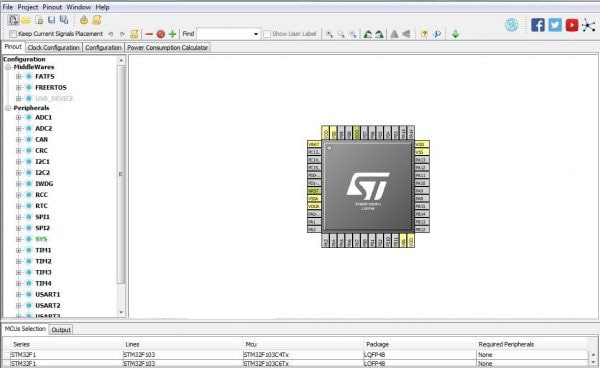Open the YouTube link icon

point(572,25)
